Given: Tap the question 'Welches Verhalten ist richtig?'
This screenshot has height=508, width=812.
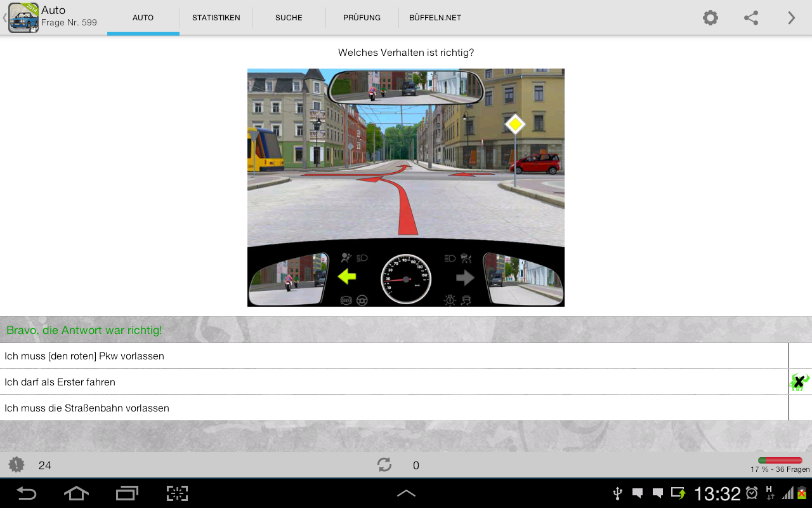Looking at the screenshot, I should (406, 53).
